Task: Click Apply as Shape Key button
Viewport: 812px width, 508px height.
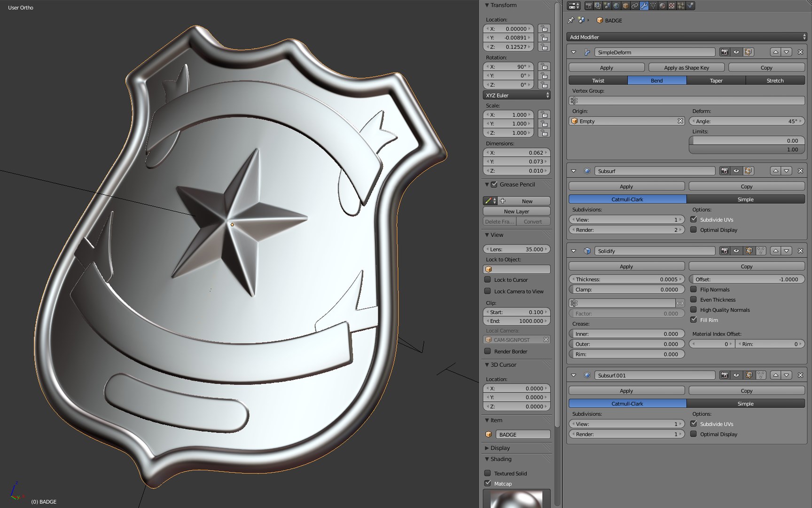Action: 687,68
